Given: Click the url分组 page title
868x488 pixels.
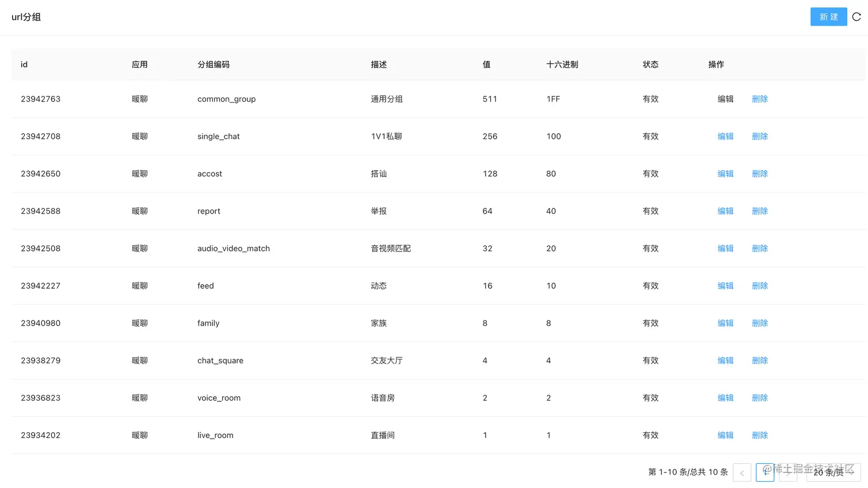Looking at the screenshot, I should pyautogui.click(x=26, y=17).
